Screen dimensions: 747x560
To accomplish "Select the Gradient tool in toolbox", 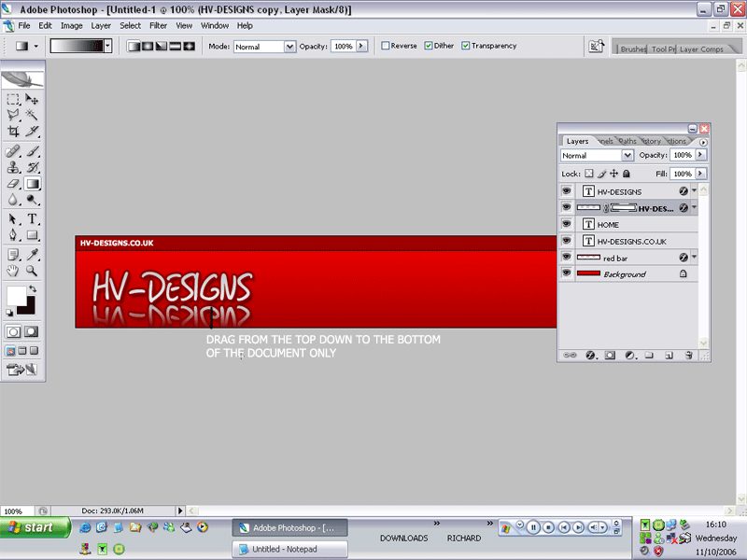I will click(32, 184).
